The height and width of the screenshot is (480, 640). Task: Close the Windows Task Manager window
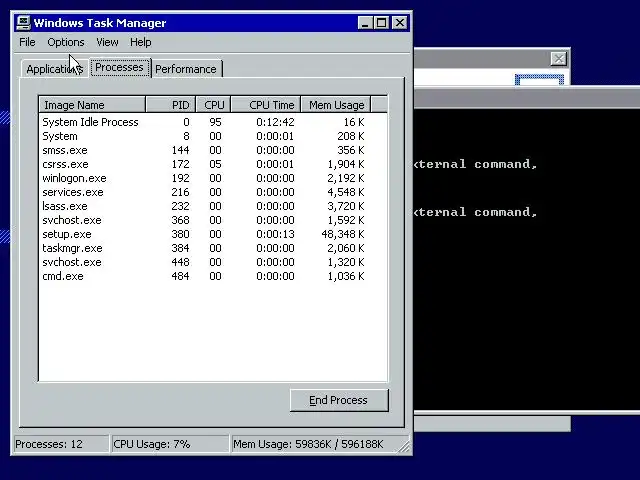(x=400, y=22)
